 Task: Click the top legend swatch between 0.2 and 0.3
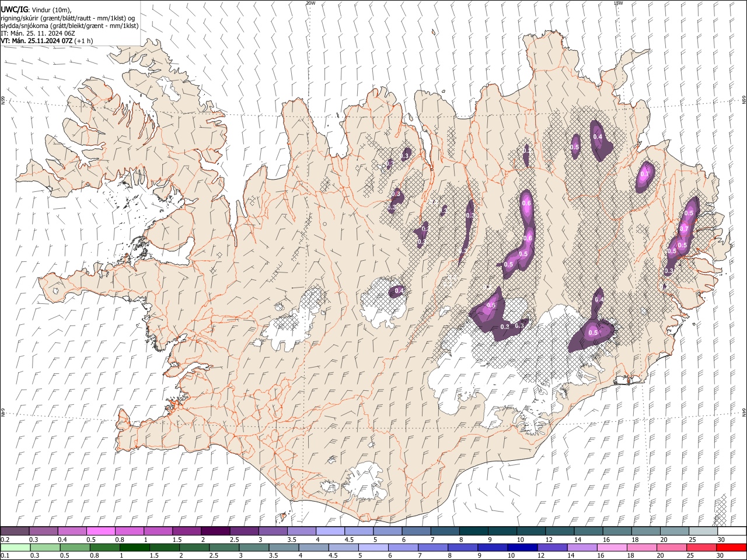click(x=15, y=531)
